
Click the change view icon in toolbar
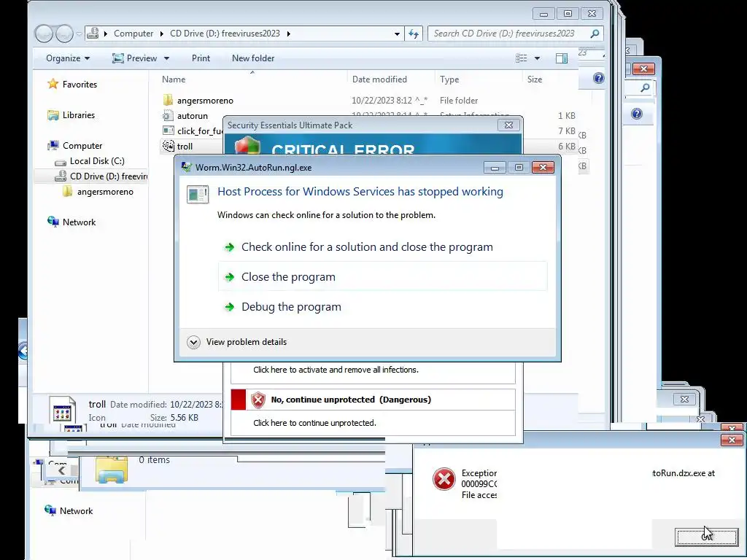tap(521, 58)
